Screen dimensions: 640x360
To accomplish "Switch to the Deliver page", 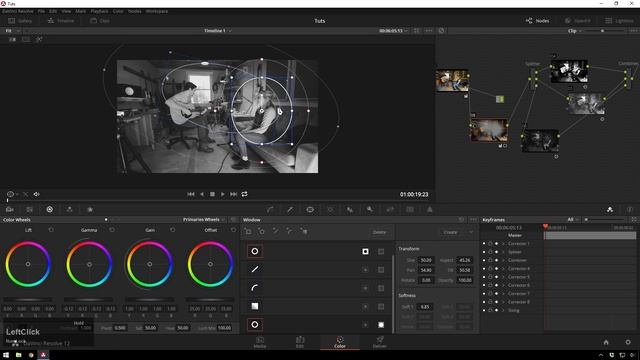I will (380, 342).
